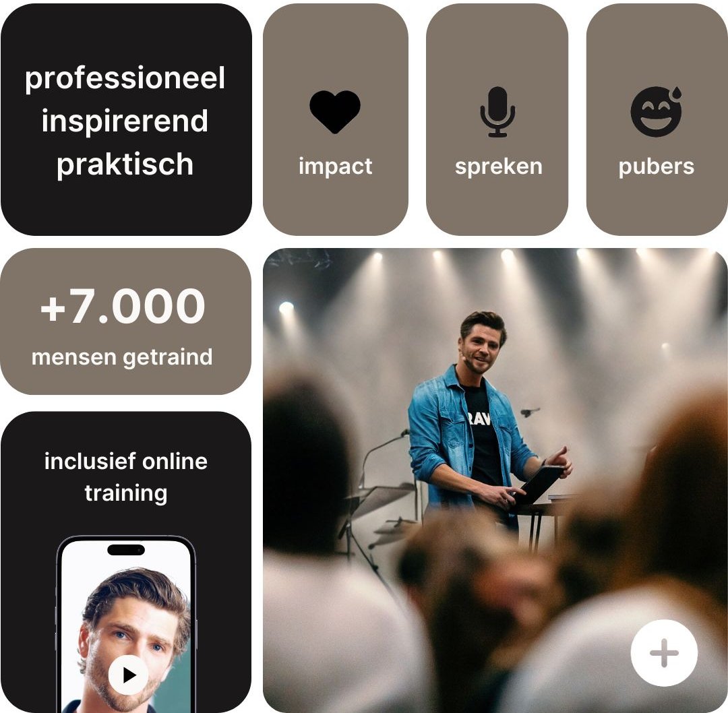The height and width of the screenshot is (713, 728).
Task: Click the black heart icon
Action: [335, 112]
